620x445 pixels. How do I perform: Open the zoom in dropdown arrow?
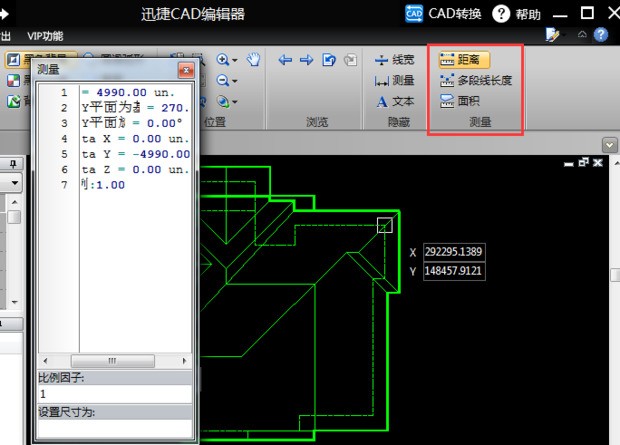click(x=234, y=60)
